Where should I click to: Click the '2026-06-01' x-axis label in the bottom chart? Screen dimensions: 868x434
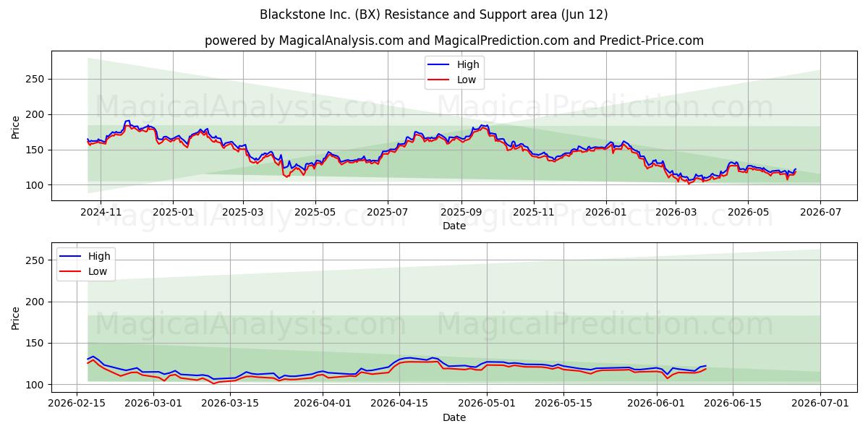pyautogui.click(x=656, y=404)
